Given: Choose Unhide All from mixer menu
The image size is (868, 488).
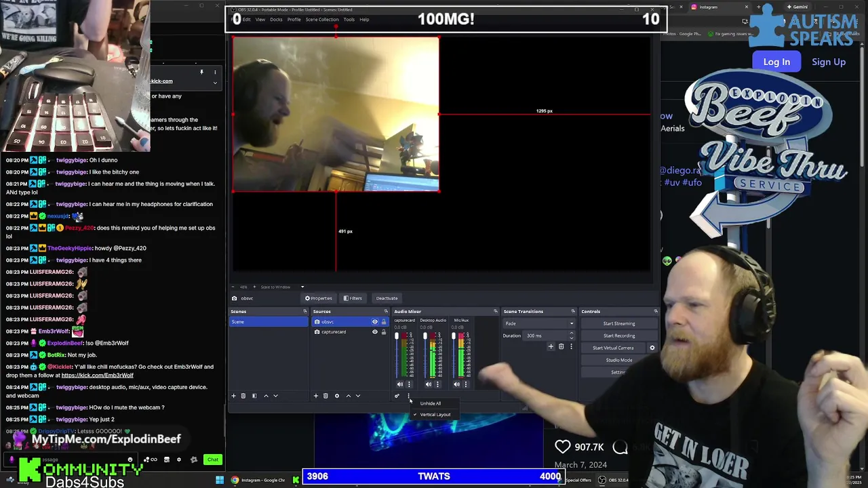Looking at the screenshot, I should tap(431, 403).
